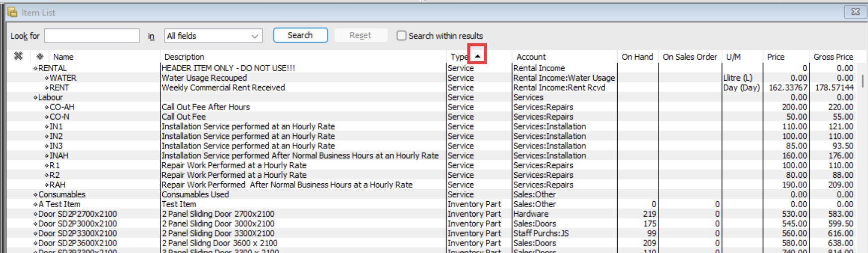
Task: Click the On Hand value 219
Action: coord(649,214)
